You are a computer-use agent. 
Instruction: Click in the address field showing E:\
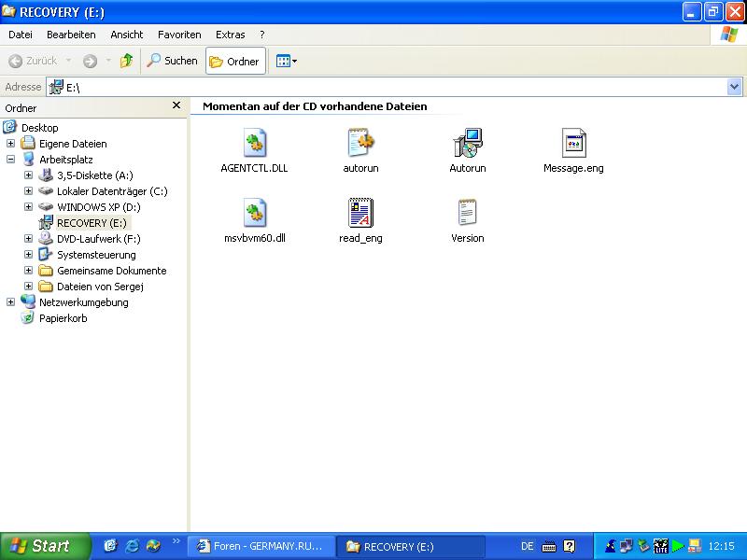tap(373, 87)
